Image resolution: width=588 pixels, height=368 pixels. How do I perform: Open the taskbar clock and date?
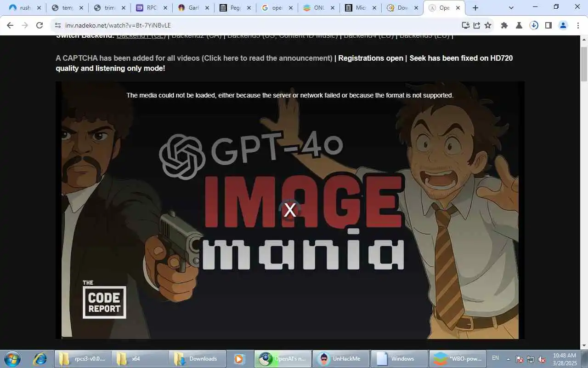click(565, 359)
